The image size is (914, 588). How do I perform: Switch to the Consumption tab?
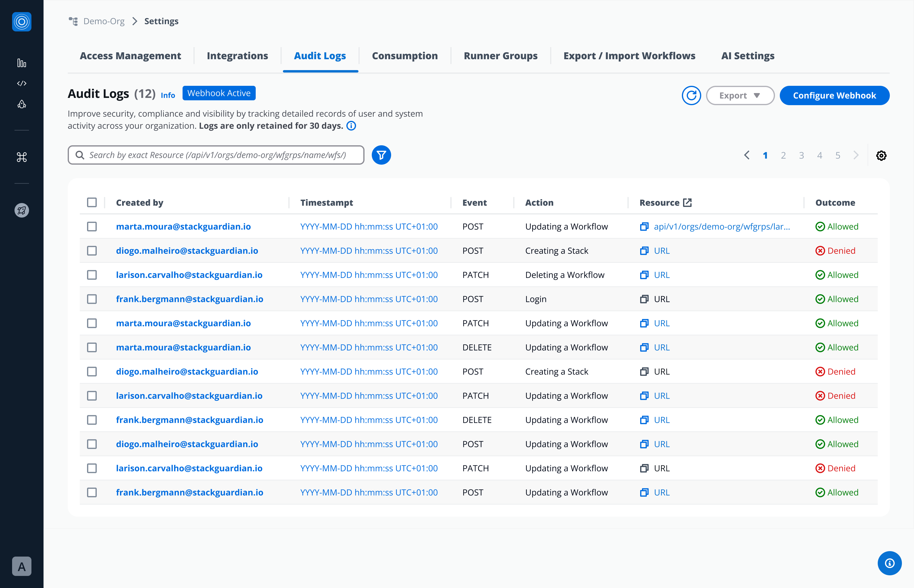[405, 56]
